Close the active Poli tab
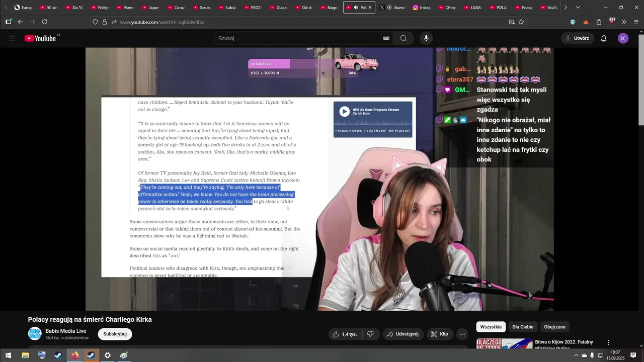 coord(370,8)
